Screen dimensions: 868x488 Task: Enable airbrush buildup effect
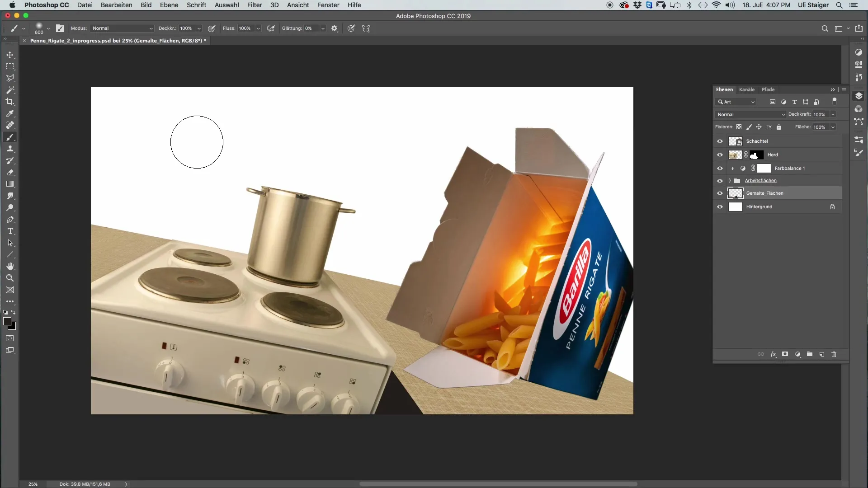tap(271, 28)
